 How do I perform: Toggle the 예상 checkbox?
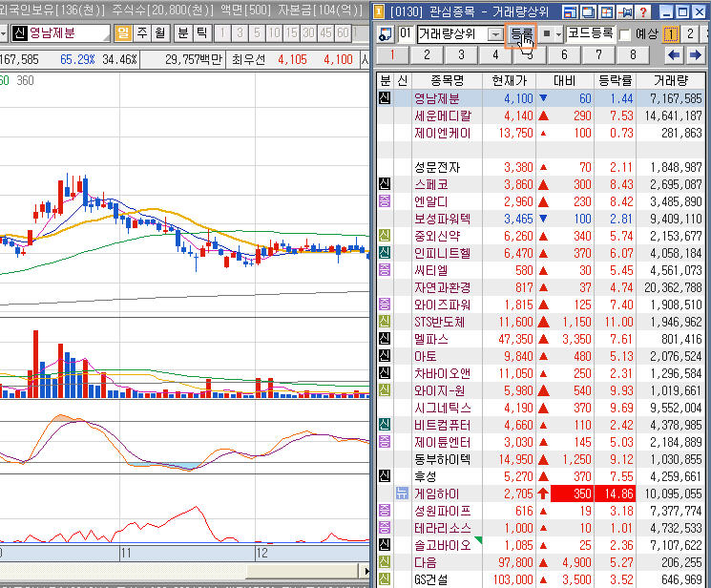tap(625, 34)
